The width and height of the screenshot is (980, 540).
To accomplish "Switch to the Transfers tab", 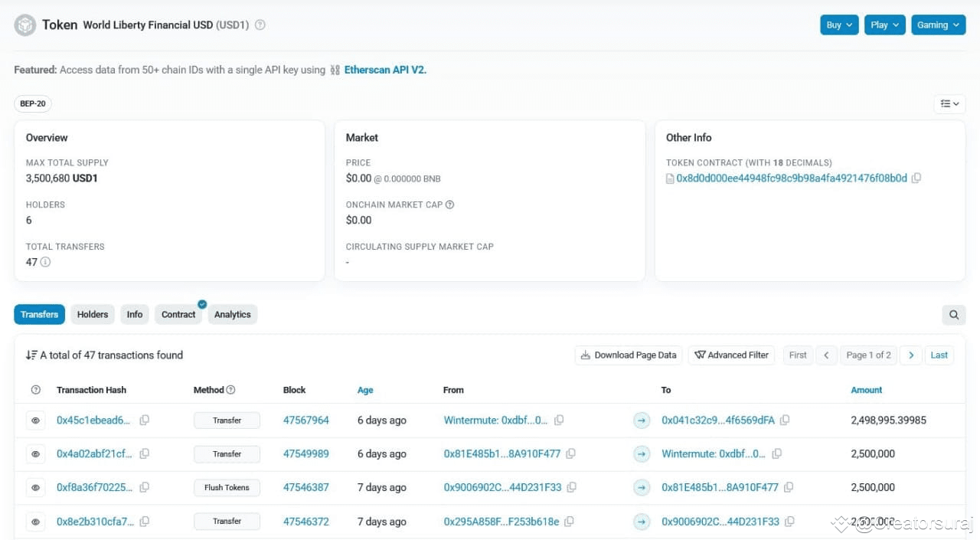I will pos(40,314).
